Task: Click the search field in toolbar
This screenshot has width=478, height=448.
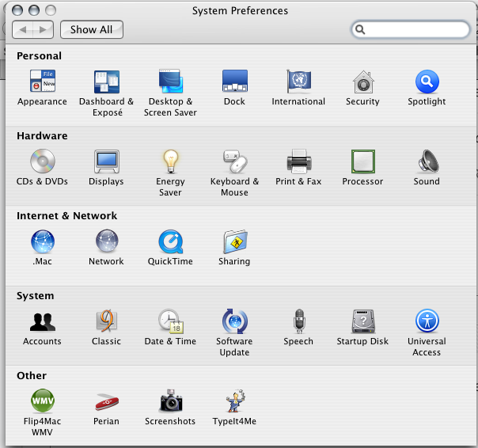Action: [x=411, y=29]
